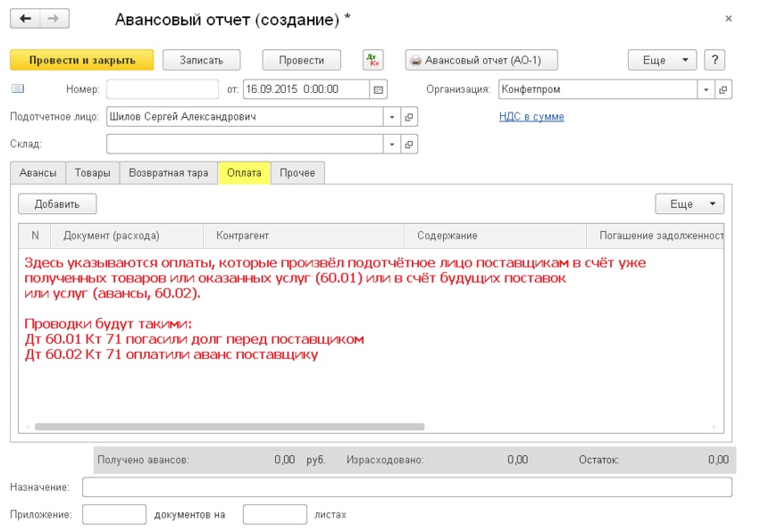778x532 pixels.
Task: Select the Оплата tab
Action: 244,173
